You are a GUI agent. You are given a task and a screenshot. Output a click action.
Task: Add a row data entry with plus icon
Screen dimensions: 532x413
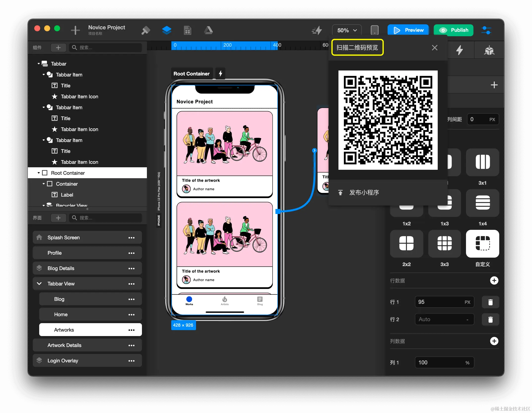click(x=494, y=280)
